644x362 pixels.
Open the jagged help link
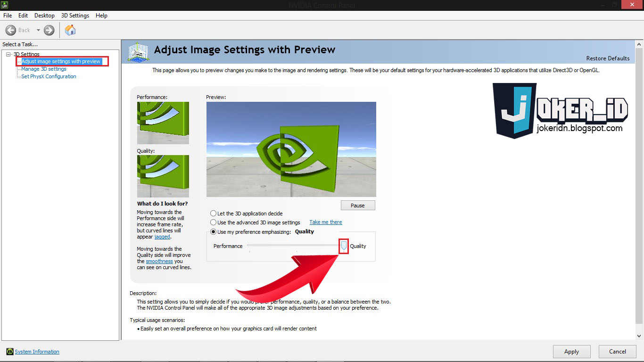point(162,237)
